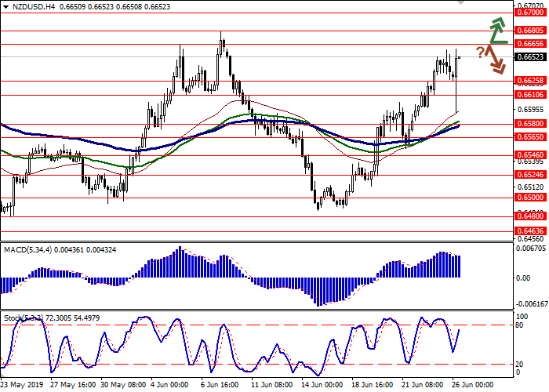
Task: Click the 0.6463 bottom price label
Action: click(531, 231)
